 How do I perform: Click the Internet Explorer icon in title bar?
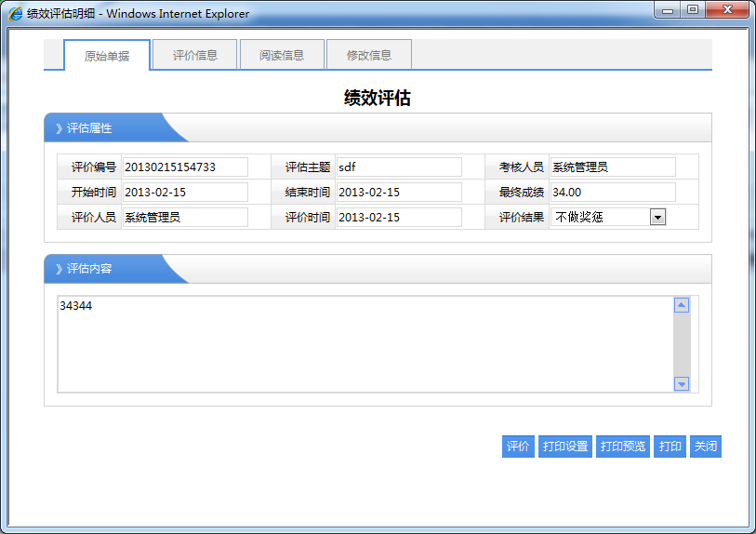coord(15,14)
